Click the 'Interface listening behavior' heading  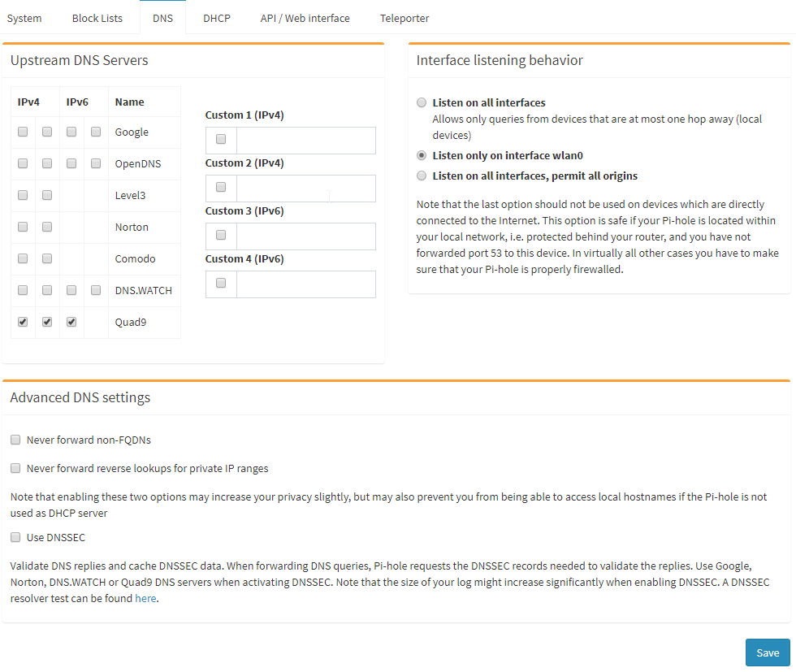pos(500,60)
